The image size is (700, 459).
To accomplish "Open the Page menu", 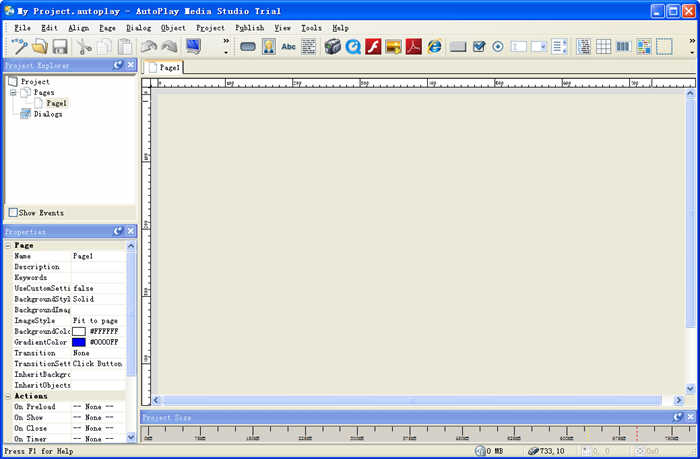I will point(107,28).
